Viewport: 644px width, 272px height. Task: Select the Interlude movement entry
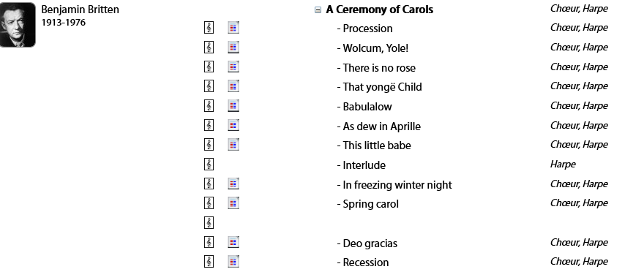pos(362,165)
